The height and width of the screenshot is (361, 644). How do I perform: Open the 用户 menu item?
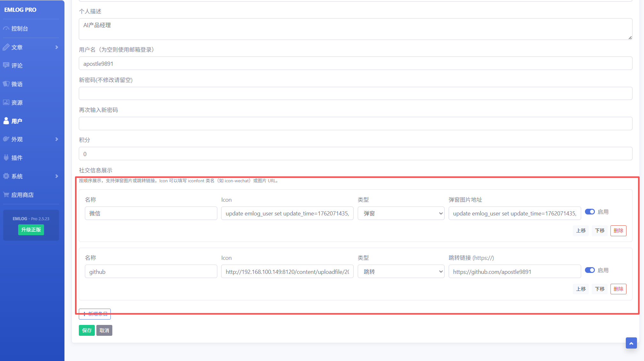[17, 121]
